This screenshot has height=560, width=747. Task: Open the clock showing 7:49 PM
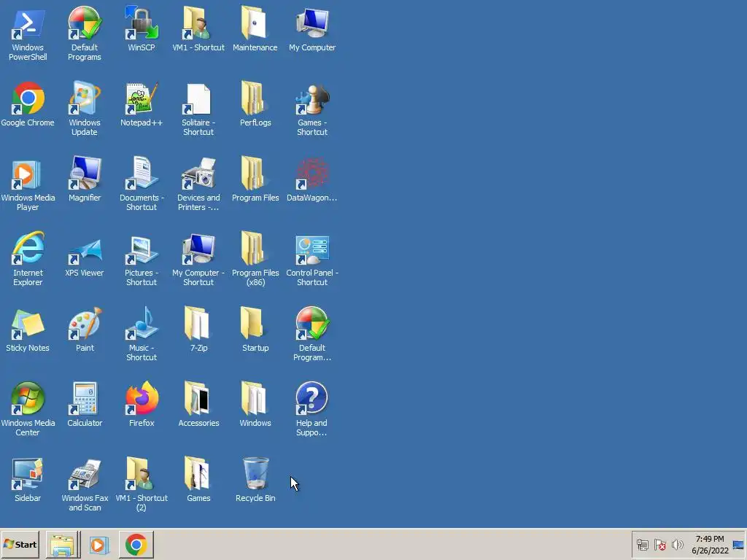click(710, 545)
